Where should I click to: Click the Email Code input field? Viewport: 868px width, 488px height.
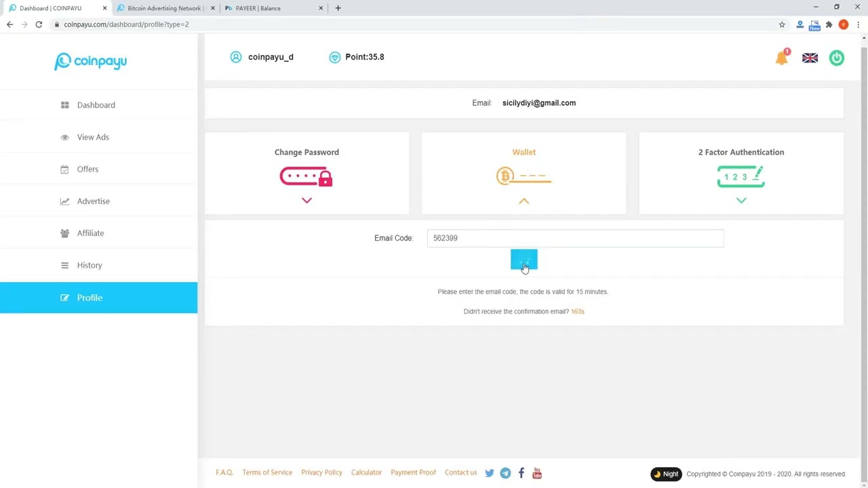pyautogui.click(x=575, y=238)
